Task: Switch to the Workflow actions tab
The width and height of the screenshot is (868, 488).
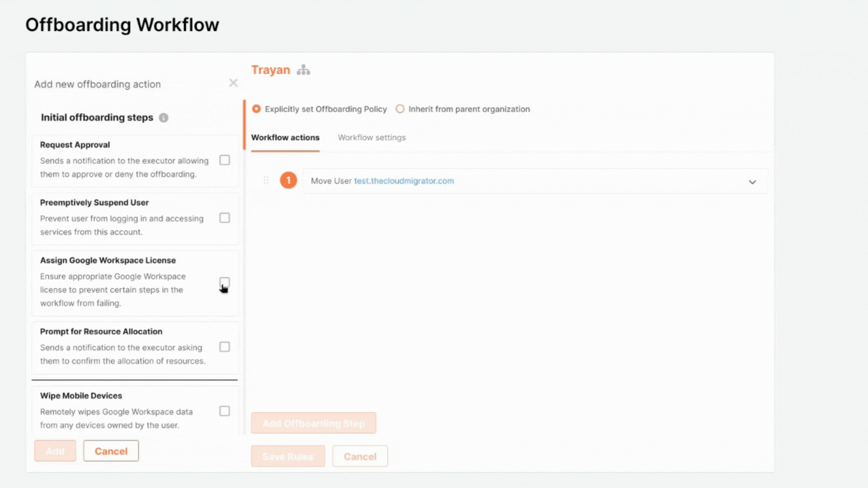Action: 285,138
